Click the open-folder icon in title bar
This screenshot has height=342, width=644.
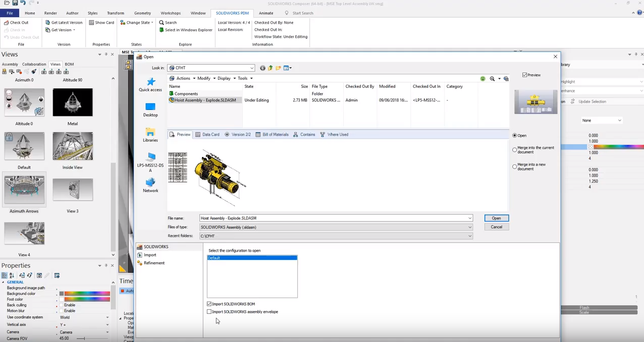tap(7, 3)
